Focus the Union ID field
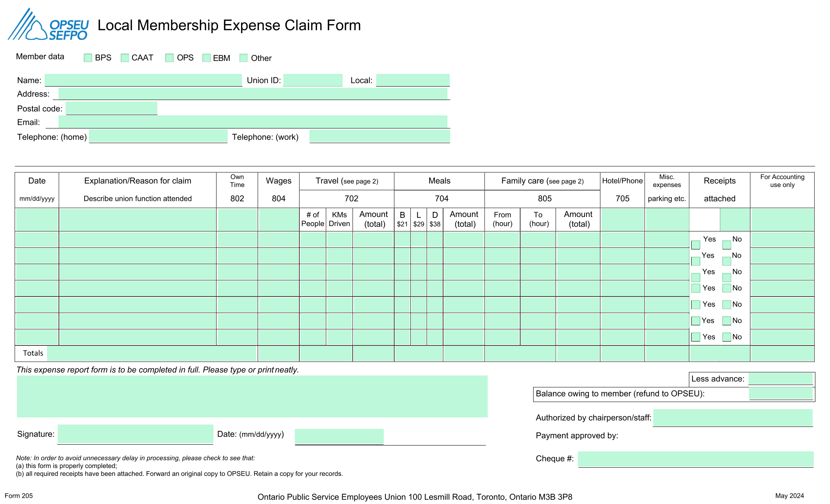Image resolution: width=830 pixels, height=504 pixels. pos(313,80)
